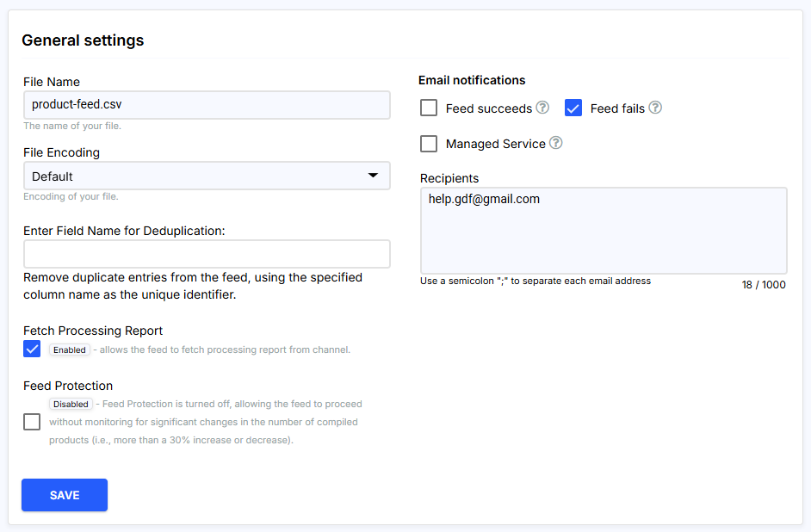Enable the Feed succeeds checkbox
The image size is (811, 532).
coord(429,108)
